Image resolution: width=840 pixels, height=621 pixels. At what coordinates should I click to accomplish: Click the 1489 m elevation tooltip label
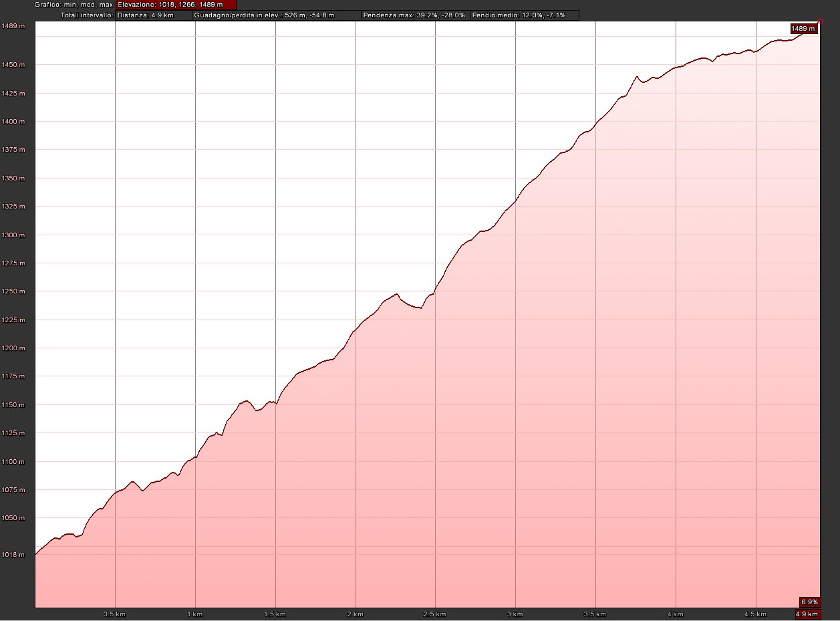(803, 29)
